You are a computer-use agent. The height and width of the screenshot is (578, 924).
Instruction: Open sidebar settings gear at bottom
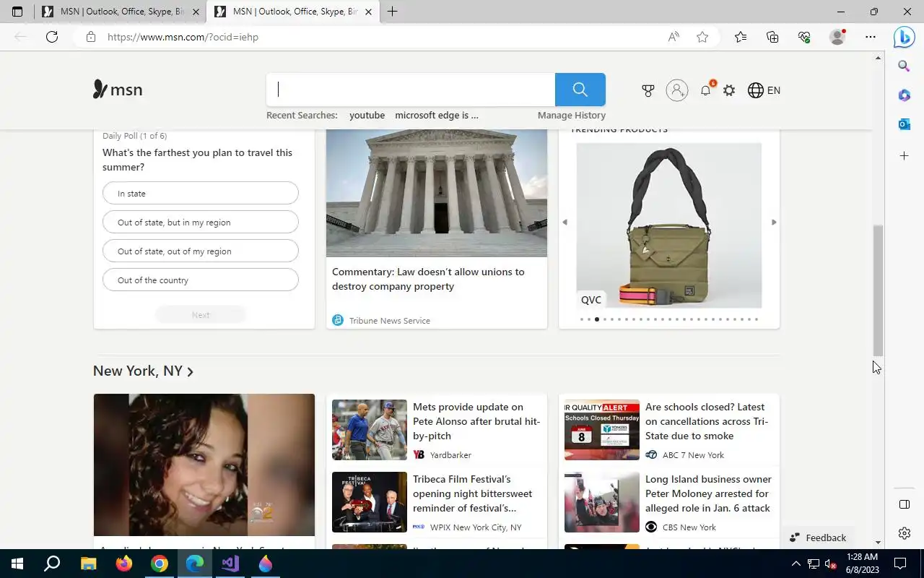pos(904,533)
